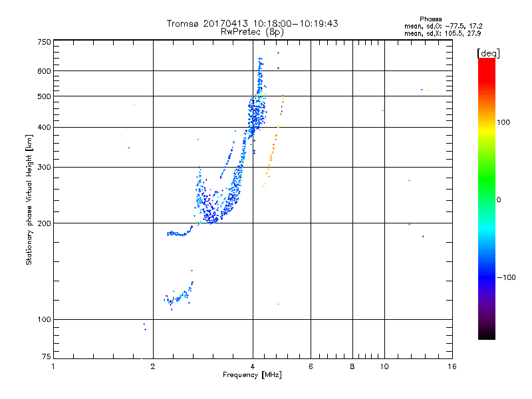Click the 400 height axis tick label
Screen dimensions: 532x399
coord(44,127)
